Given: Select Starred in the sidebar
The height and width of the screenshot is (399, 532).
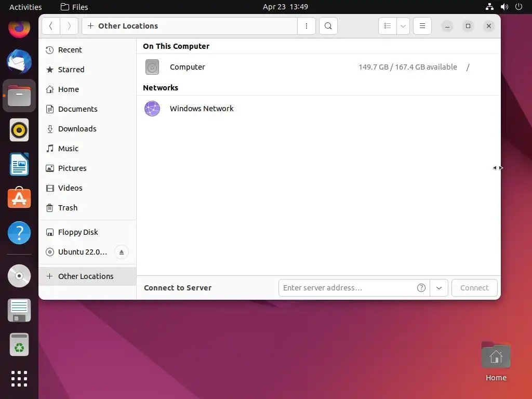Looking at the screenshot, I should pos(87,70).
